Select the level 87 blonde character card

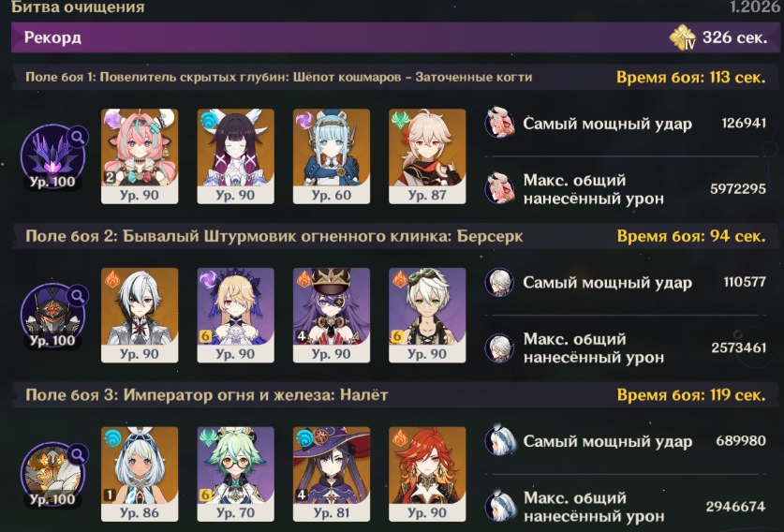click(x=427, y=156)
